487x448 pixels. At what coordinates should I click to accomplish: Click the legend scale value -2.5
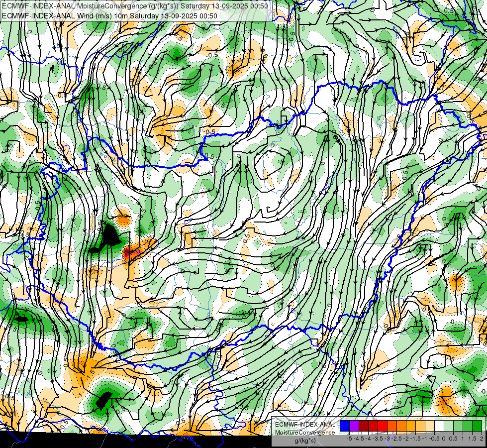396,439
